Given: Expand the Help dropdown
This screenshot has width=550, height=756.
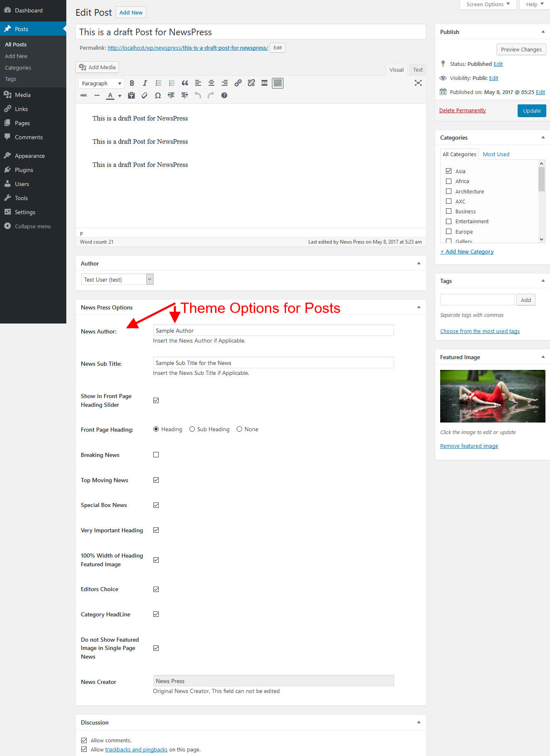Looking at the screenshot, I should [535, 5].
